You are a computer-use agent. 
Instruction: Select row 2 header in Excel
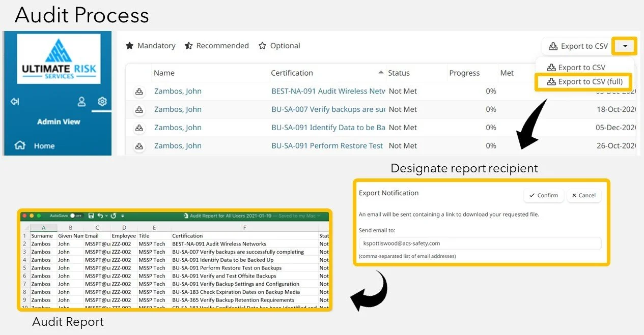pos(25,244)
